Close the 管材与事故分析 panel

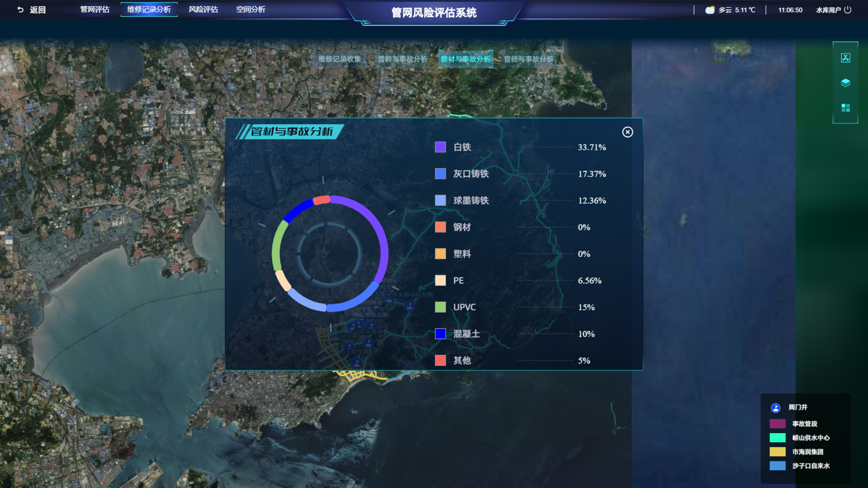628,132
